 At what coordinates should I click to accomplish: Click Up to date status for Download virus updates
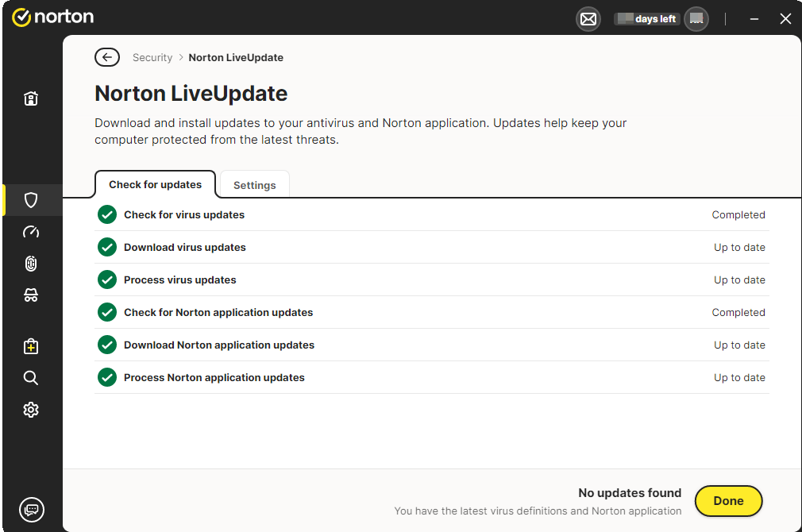point(739,248)
